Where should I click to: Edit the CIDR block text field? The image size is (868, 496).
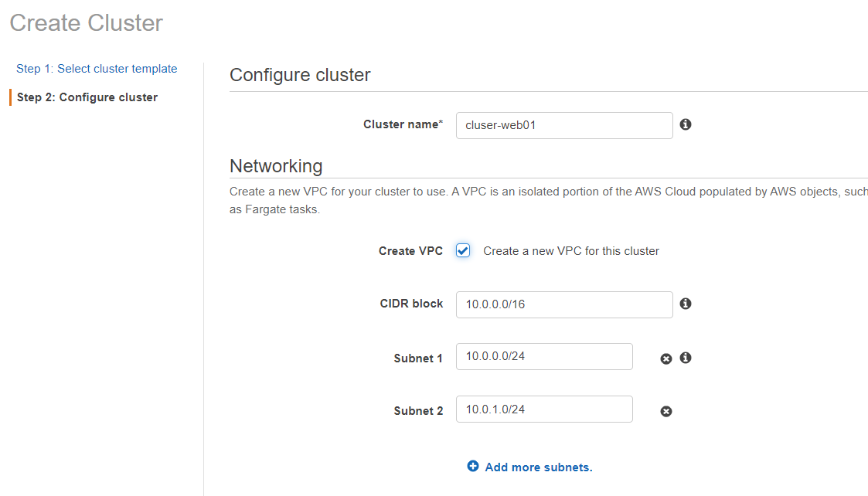click(x=564, y=304)
